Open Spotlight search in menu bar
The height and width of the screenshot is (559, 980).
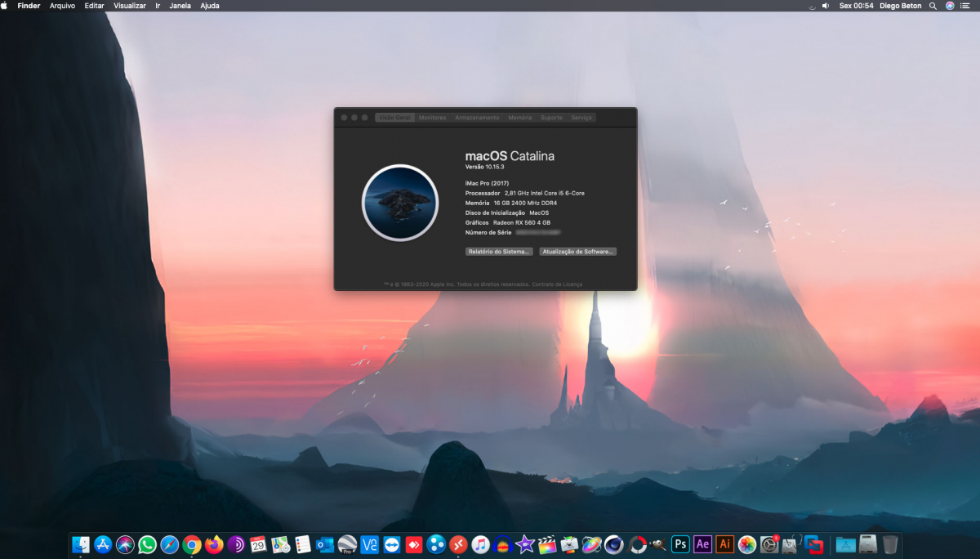click(x=933, y=5)
